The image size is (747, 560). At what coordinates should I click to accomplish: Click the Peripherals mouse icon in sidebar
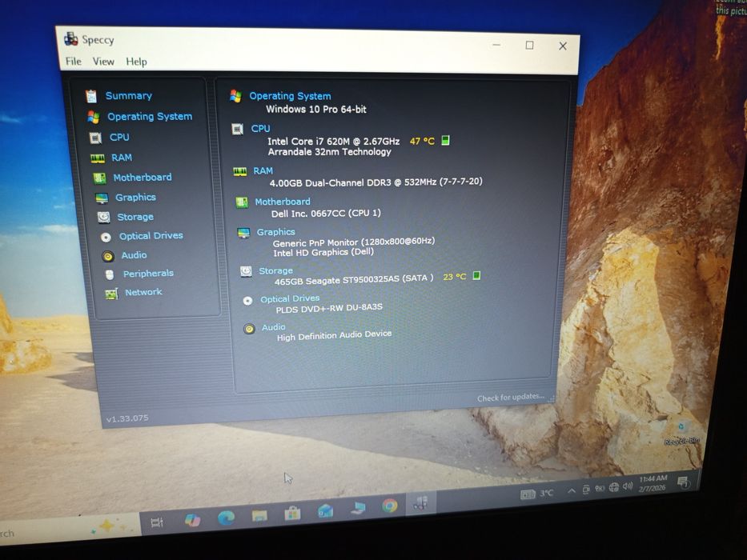point(110,274)
